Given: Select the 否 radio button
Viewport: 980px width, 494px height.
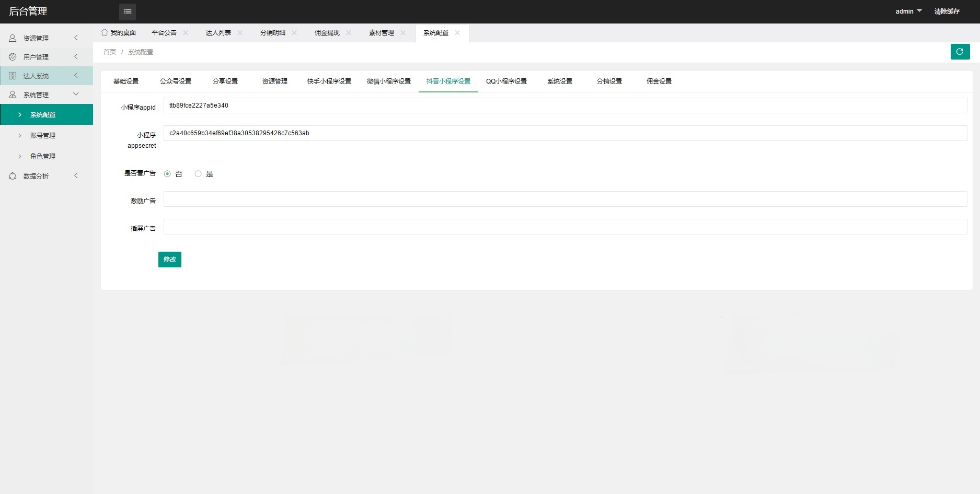Looking at the screenshot, I should click(167, 173).
